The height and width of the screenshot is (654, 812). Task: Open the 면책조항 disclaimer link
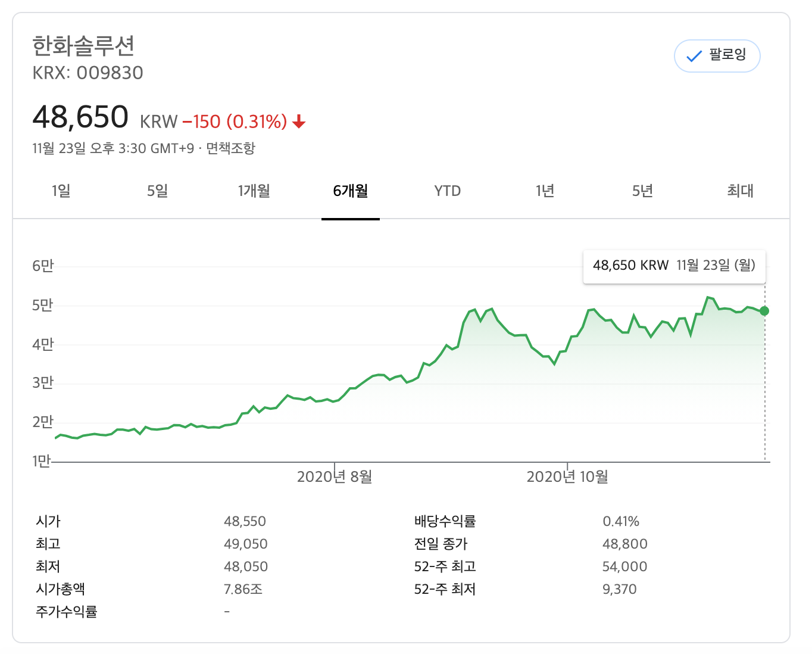(x=231, y=148)
